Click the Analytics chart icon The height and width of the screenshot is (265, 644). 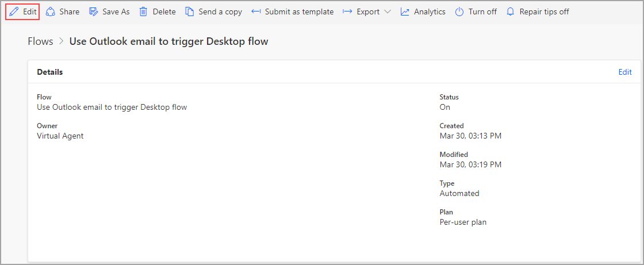(x=405, y=11)
